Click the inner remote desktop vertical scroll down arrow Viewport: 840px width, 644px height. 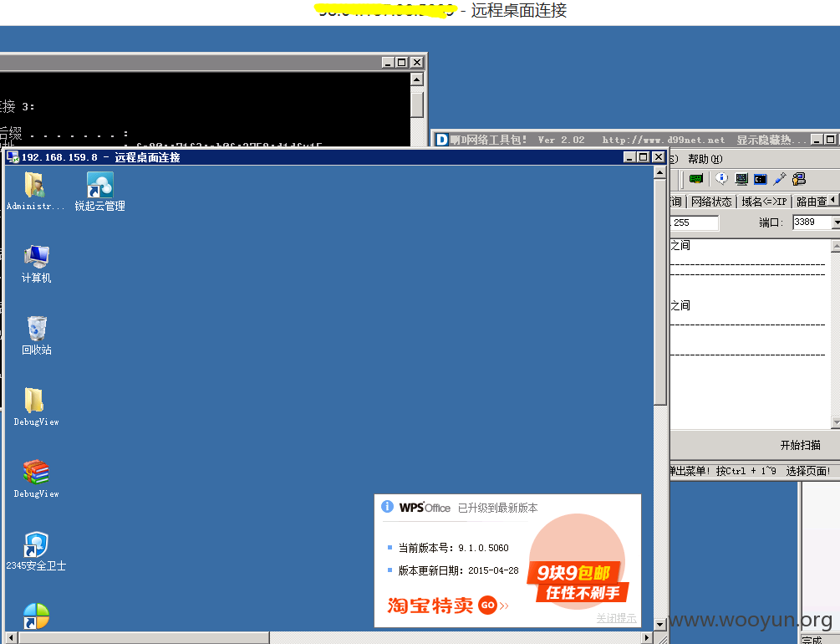tap(660, 625)
